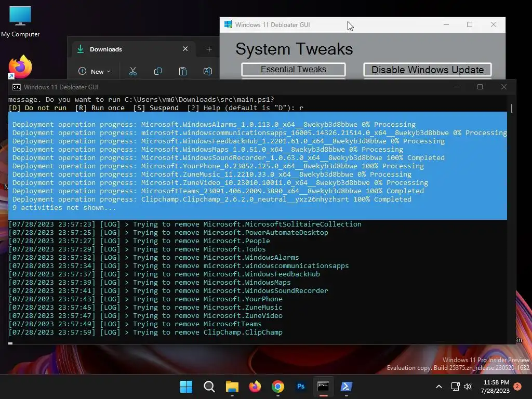Click the Clipchamp deployment progress line
Viewport: 532px width, 399px height.
click(212, 199)
